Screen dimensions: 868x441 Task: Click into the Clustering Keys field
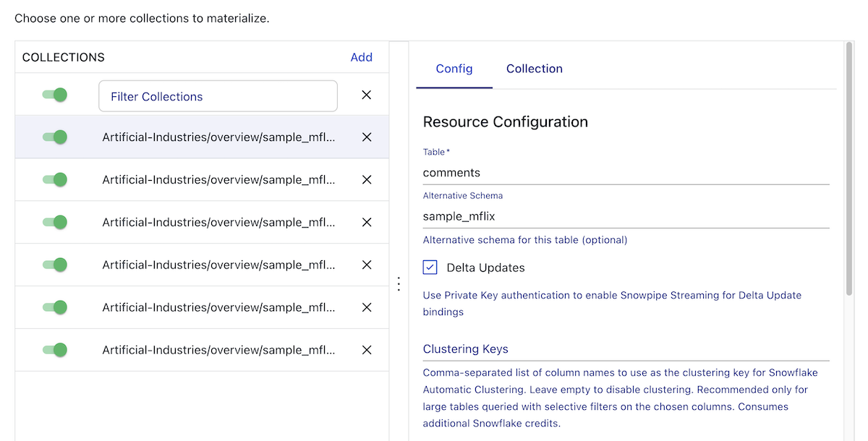click(626, 349)
